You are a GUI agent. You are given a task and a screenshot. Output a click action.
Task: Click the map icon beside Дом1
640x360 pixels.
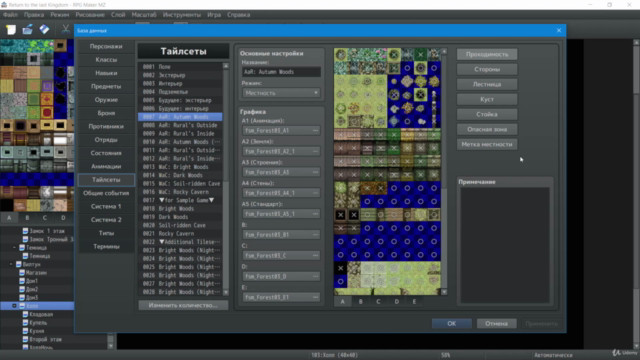22,281
